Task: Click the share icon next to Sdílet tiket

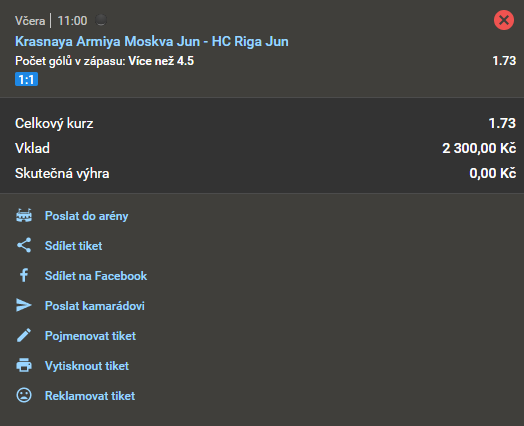Action: (24, 245)
